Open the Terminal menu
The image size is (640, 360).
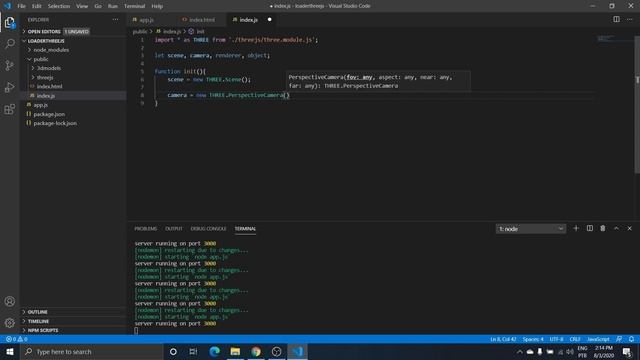click(x=135, y=6)
